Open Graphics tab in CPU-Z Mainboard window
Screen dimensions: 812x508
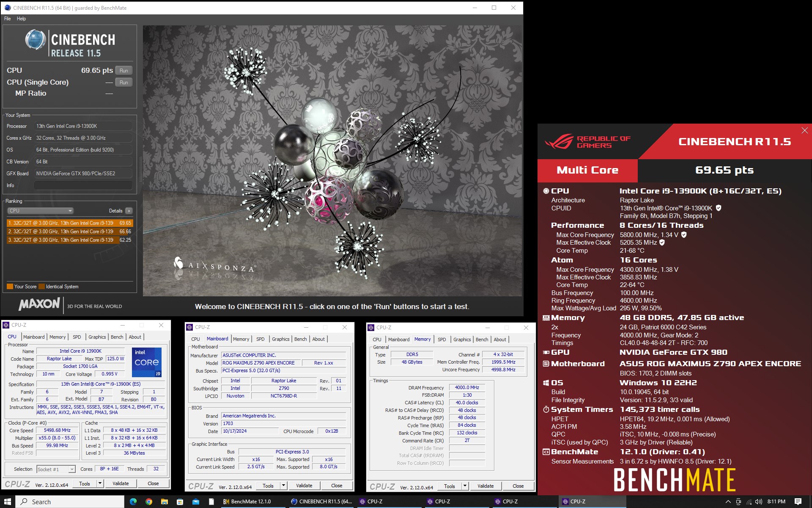tap(281, 339)
